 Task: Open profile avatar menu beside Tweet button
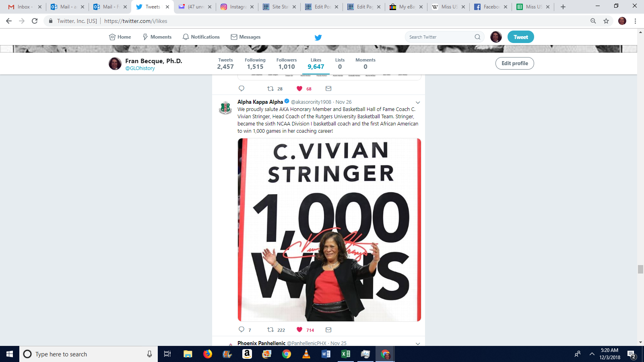[x=496, y=37]
